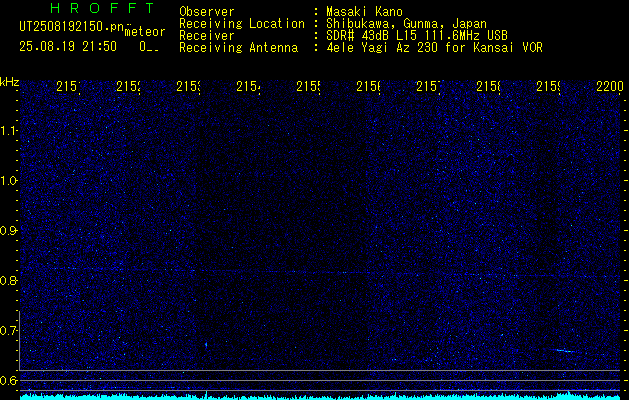Click the 1.0 frequency axis label

[x=9, y=181]
